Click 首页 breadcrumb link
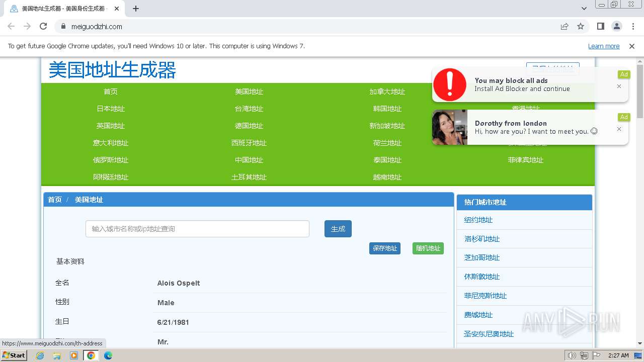This screenshot has width=644, height=362. [55, 200]
